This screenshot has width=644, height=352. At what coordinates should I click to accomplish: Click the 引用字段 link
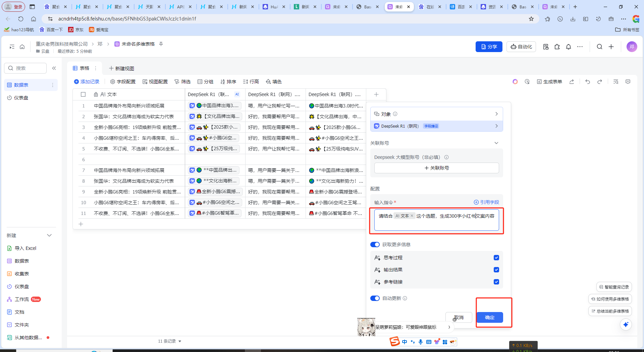click(486, 202)
